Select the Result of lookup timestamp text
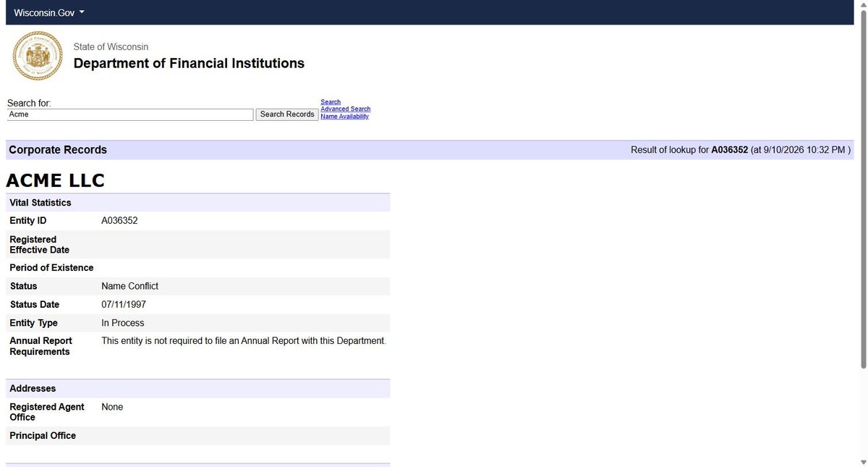This screenshot has height=467, width=868. click(x=741, y=150)
